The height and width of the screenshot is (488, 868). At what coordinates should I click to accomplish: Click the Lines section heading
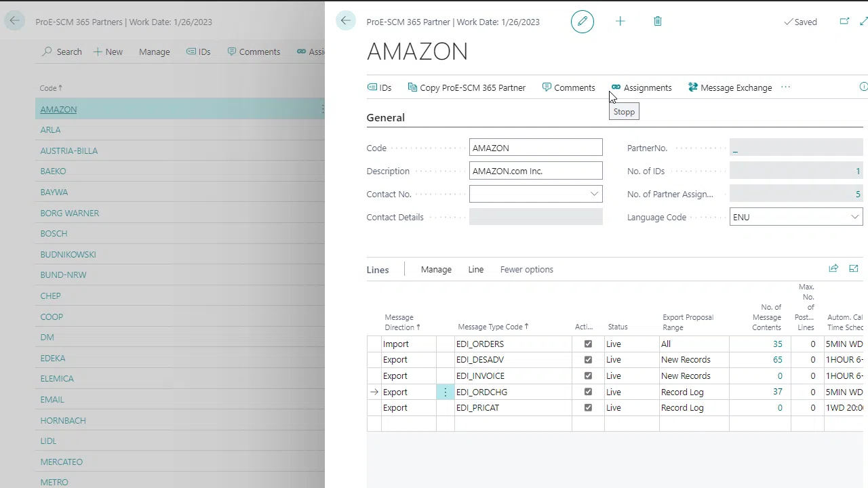point(378,270)
